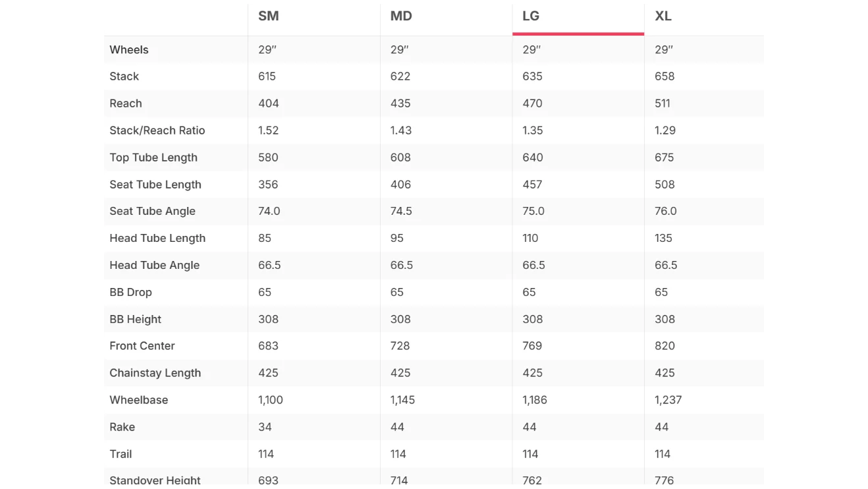
Task: Select the LG size column header
Action: click(x=531, y=16)
